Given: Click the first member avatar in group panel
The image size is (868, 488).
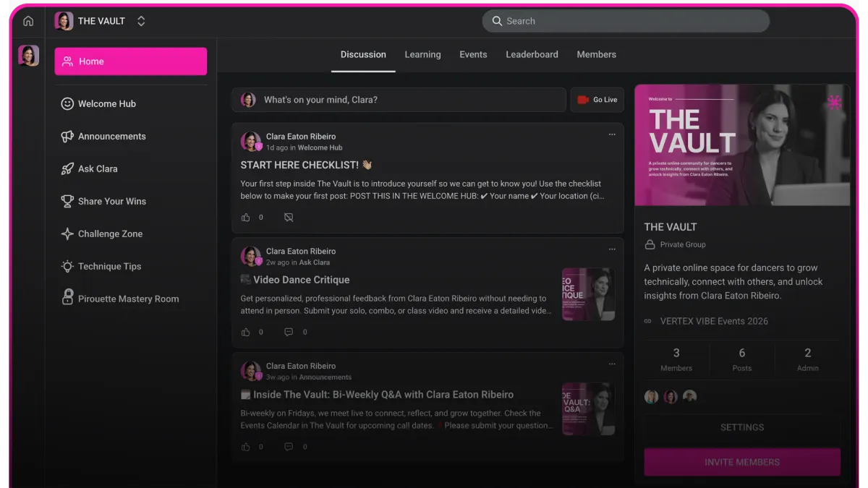Looking at the screenshot, I should click(x=652, y=396).
